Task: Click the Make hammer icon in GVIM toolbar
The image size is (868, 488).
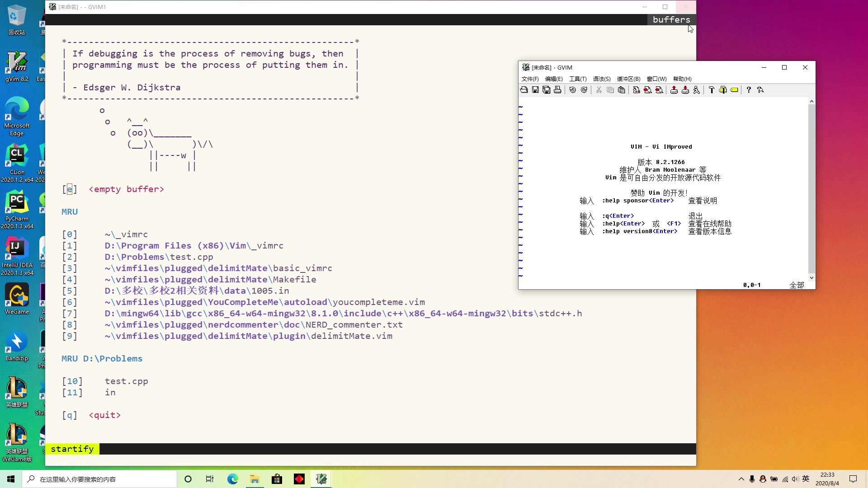Action: coord(712,90)
